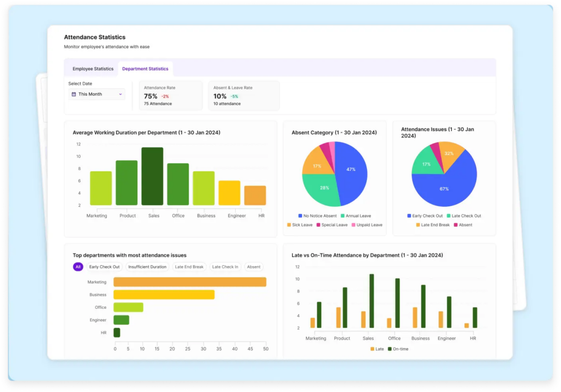
Task: Click the Late Check Out legend marker
Action: (x=449, y=216)
